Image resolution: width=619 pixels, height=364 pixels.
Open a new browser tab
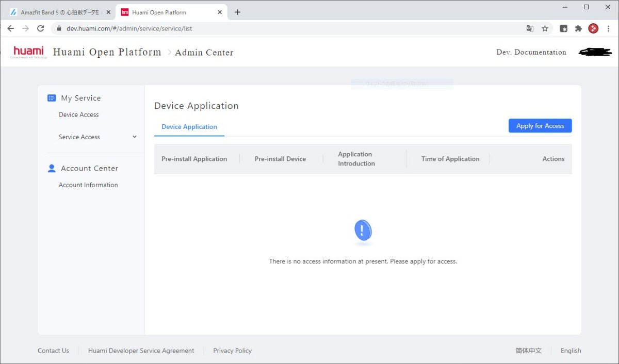[237, 12]
